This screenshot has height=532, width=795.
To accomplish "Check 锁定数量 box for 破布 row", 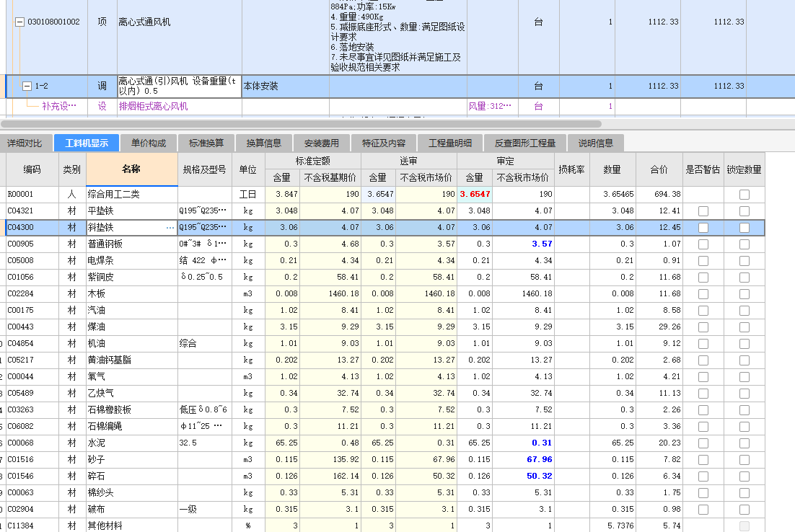I will point(745,510).
